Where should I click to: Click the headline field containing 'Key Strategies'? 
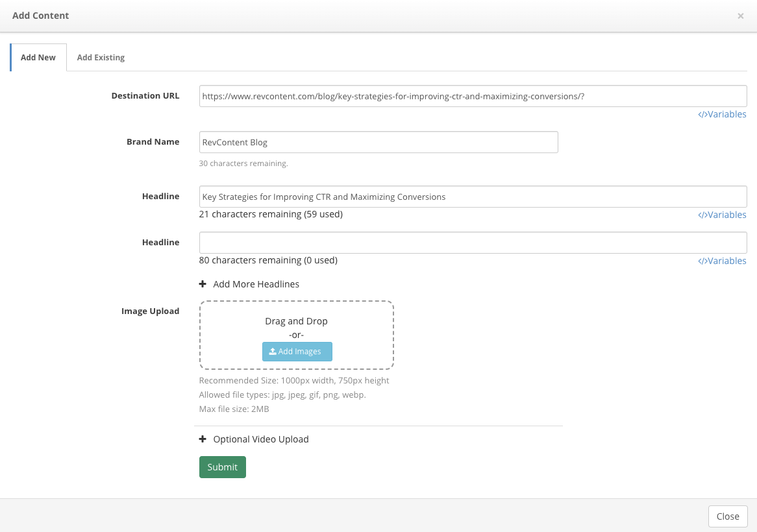[x=473, y=197]
